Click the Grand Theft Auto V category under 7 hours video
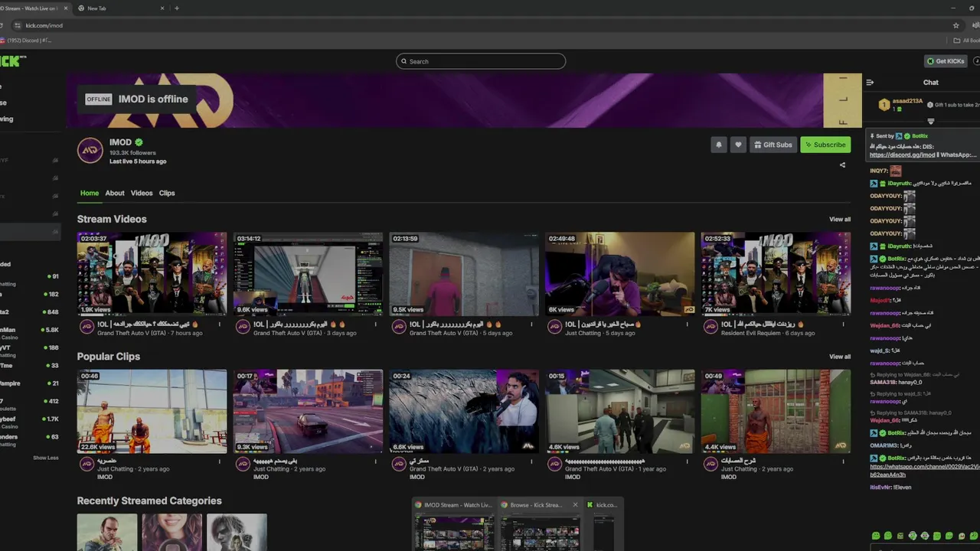 tap(132, 333)
